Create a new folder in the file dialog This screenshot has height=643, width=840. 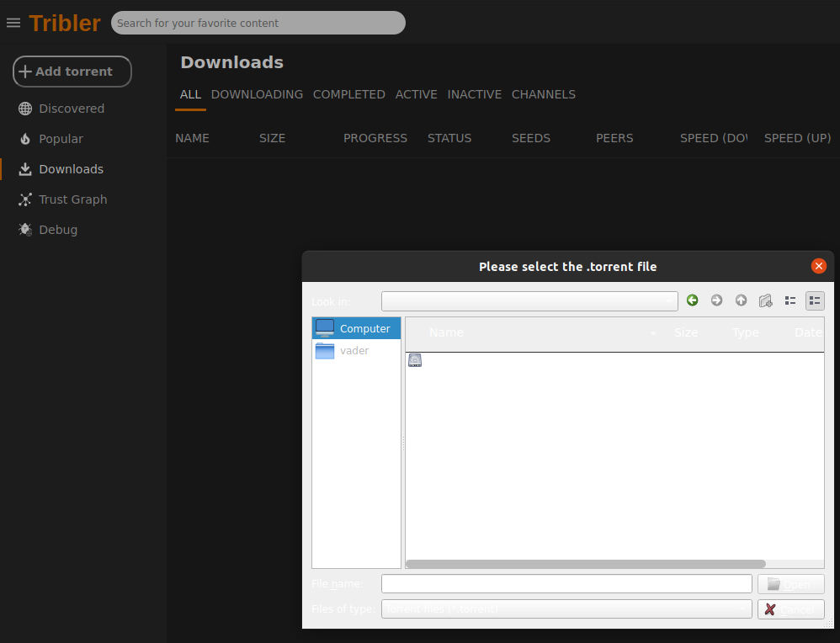pyautogui.click(x=766, y=300)
